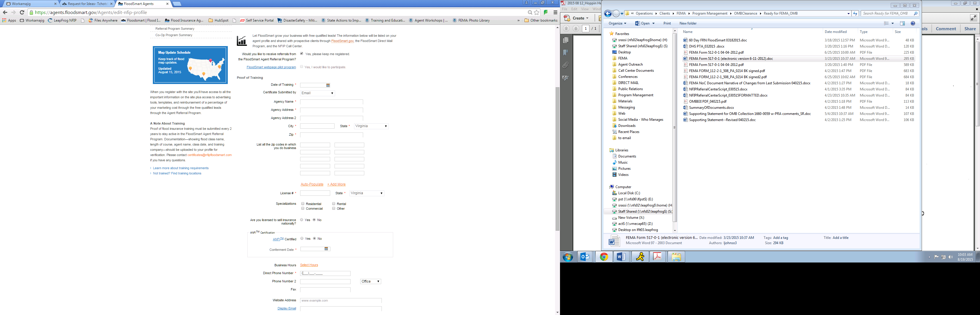Screen dimensions: 980x315
Task: Click the Date of Training calendar icon
Action: (328, 85)
